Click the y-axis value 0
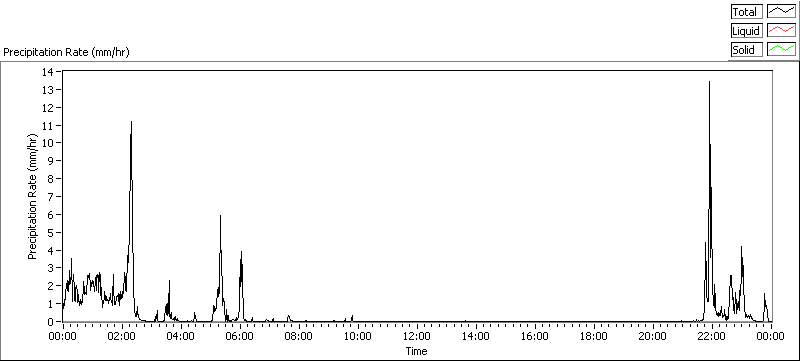This screenshot has width=800, height=361. pyautogui.click(x=52, y=322)
